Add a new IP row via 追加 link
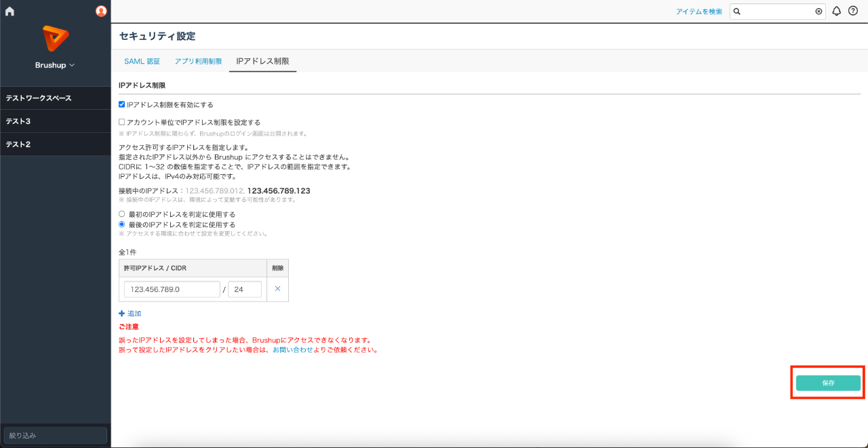This screenshot has height=448, width=868. (131, 313)
